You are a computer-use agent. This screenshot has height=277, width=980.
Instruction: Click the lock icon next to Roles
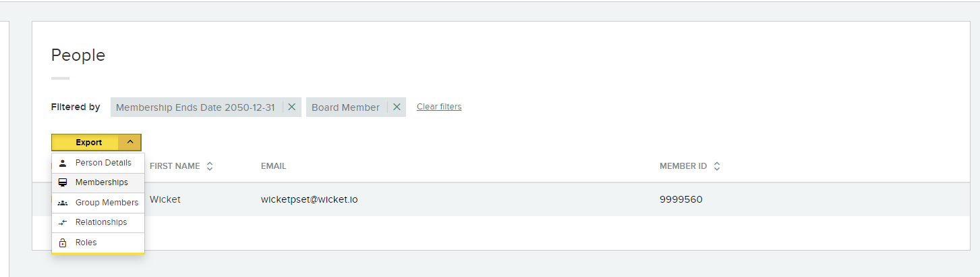click(63, 243)
